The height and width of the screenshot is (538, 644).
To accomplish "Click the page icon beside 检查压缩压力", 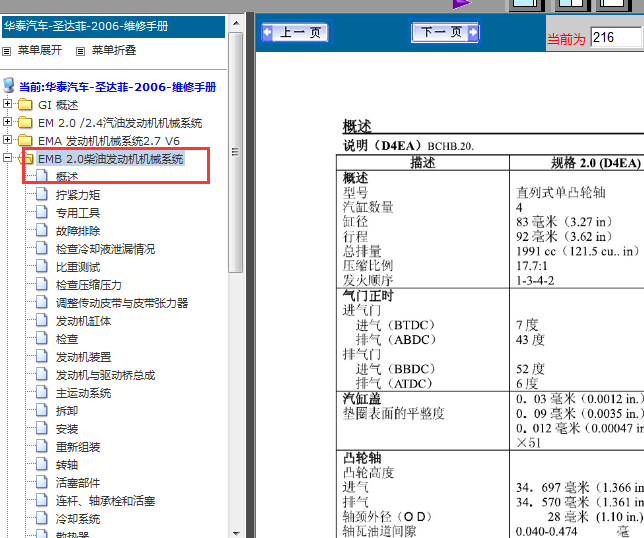I will click(x=41, y=284).
